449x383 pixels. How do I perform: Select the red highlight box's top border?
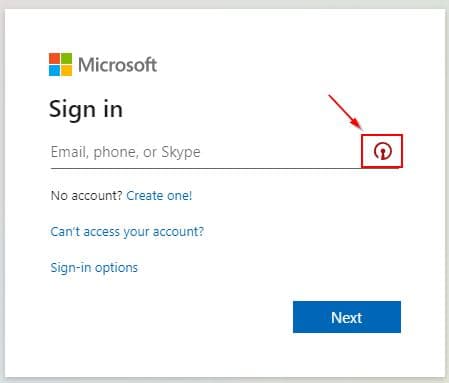(x=382, y=135)
